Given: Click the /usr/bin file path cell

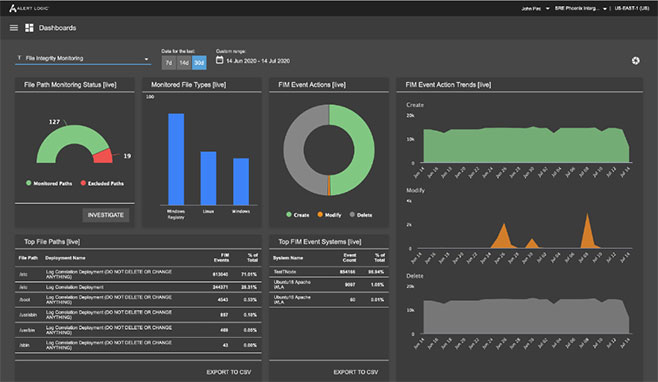Looking at the screenshot, I should click(x=27, y=330).
